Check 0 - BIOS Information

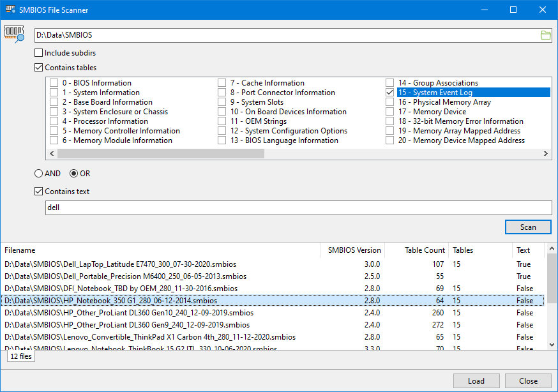[x=54, y=83]
